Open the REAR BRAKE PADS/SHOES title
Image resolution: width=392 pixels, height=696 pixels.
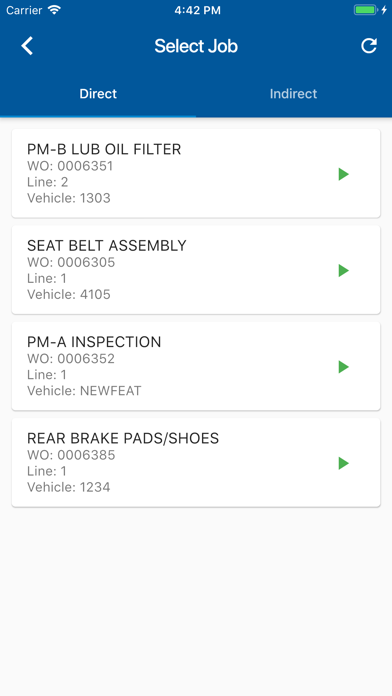123,438
